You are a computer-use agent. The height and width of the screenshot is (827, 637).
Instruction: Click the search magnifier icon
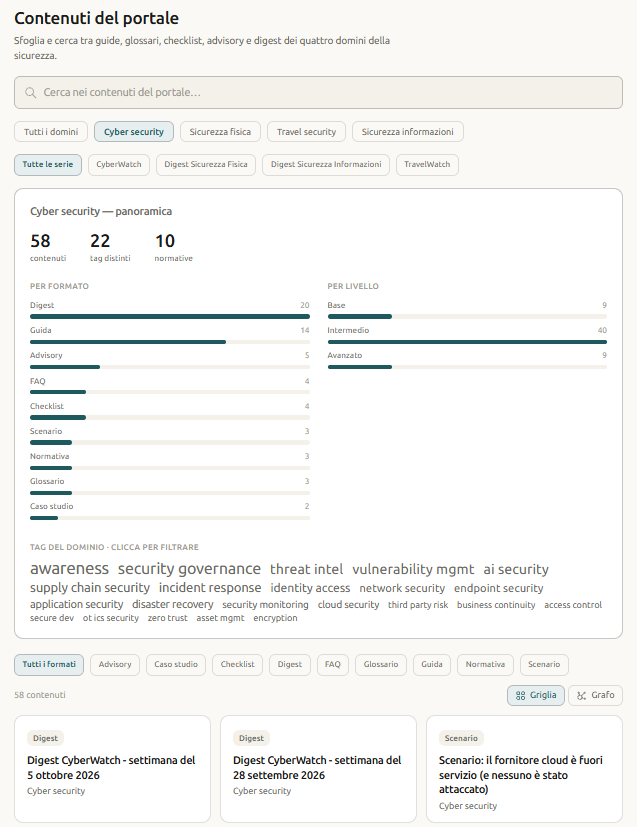coord(31,93)
